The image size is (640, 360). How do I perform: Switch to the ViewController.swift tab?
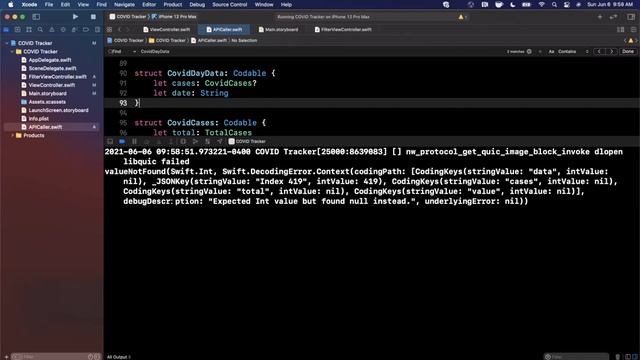tap(167, 29)
